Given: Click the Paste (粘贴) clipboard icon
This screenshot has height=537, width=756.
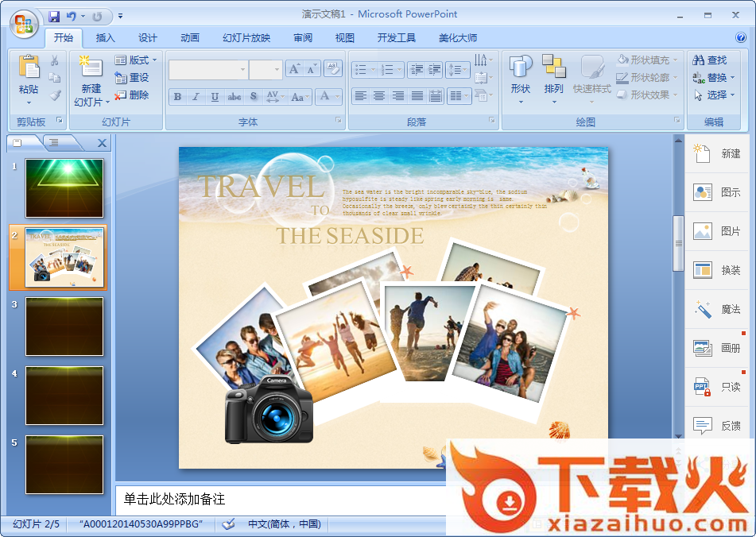Looking at the screenshot, I should (29, 68).
